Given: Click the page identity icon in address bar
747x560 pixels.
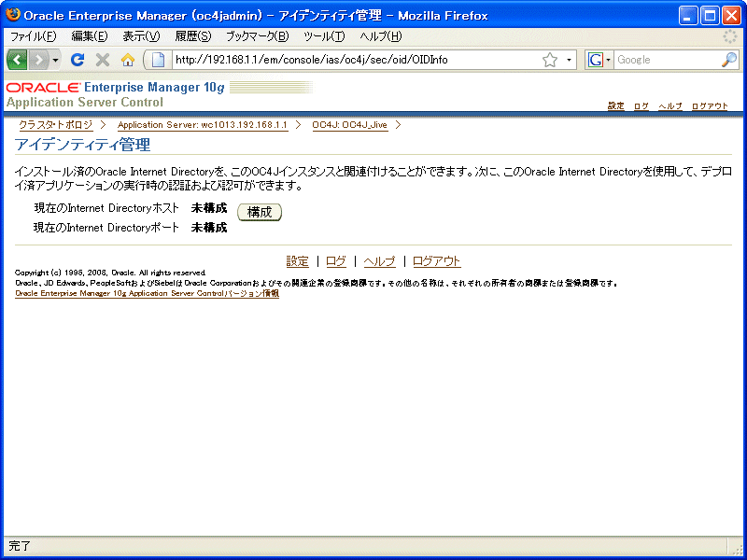Looking at the screenshot, I should click(158, 60).
